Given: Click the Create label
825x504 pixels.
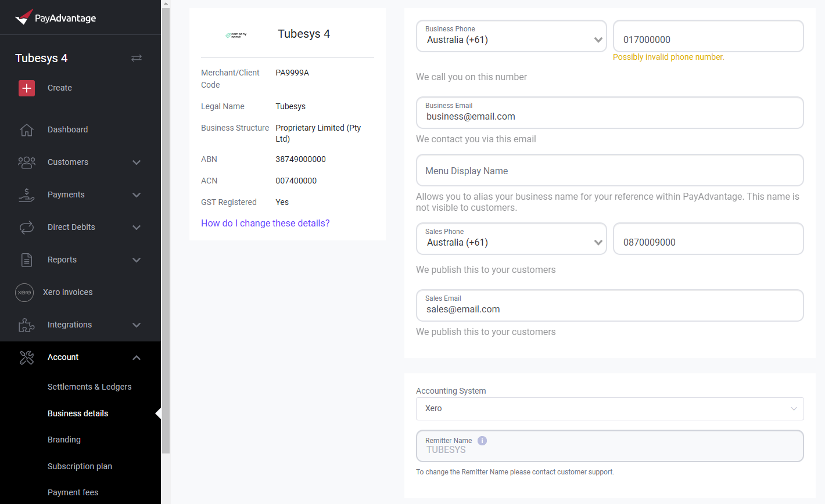Looking at the screenshot, I should coord(60,88).
